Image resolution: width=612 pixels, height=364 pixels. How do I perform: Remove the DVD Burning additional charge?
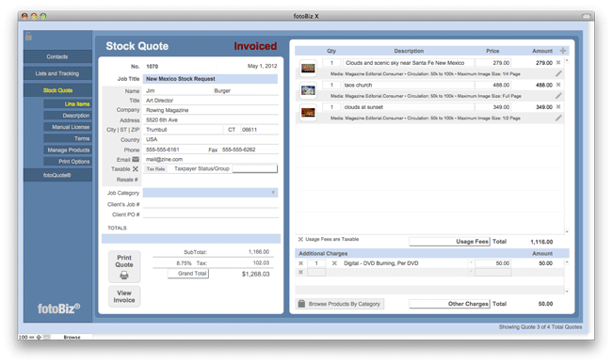[x=300, y=263]
